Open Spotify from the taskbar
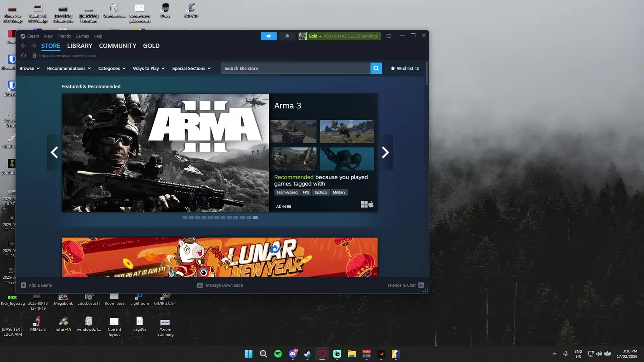The width and height of the screenshot is (644, 362). pyautogui.click(x=278, y=354)
